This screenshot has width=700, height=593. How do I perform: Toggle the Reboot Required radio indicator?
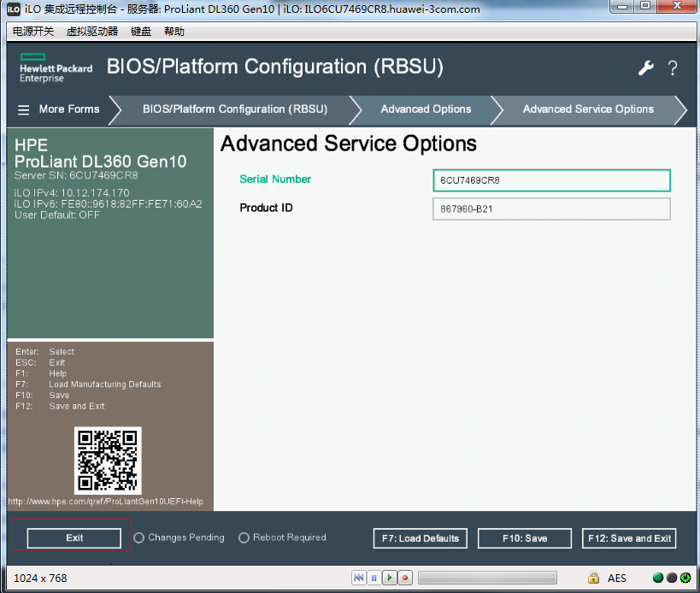pos(244,538)
